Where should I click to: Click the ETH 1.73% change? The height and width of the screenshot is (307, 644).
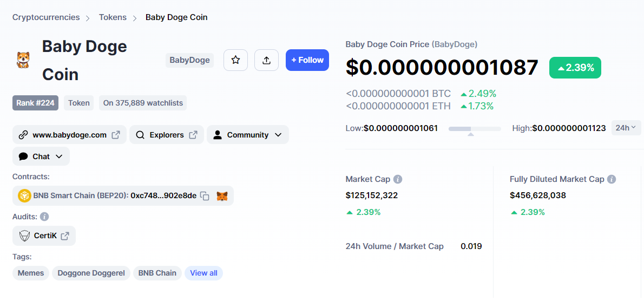(477, 106)
